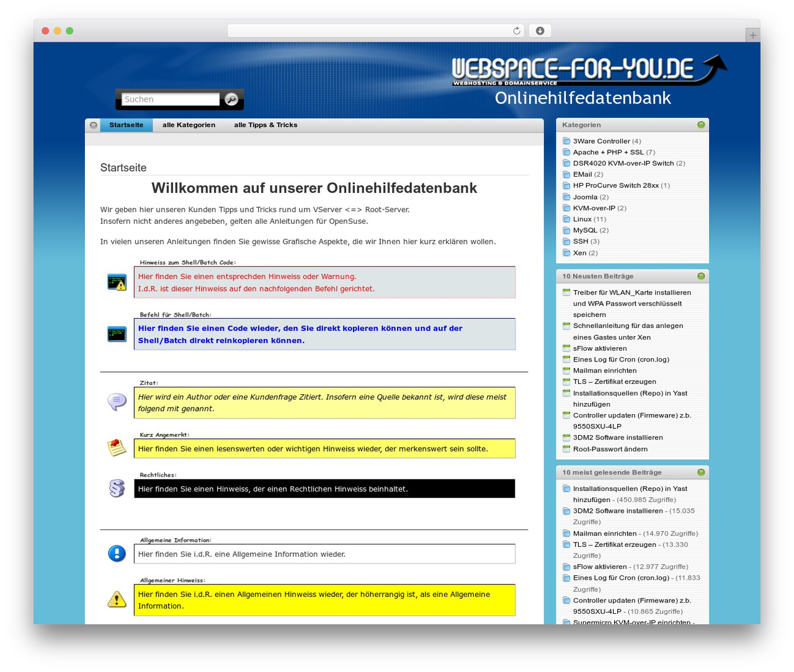Screen dimensions: 794x672
Task: Open the Linux category link
Action: tap(582, 219)
